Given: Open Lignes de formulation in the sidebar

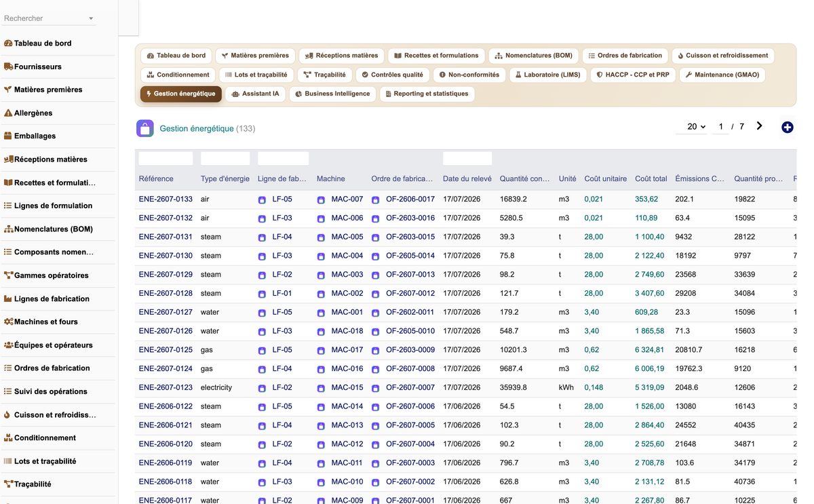Looking at the screenshot, I should pyautogui.click(x=48, y=206).
